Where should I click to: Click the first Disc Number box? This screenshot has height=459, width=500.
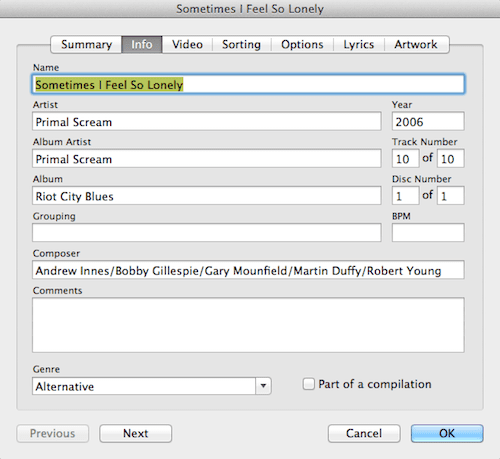pos(405,196)
